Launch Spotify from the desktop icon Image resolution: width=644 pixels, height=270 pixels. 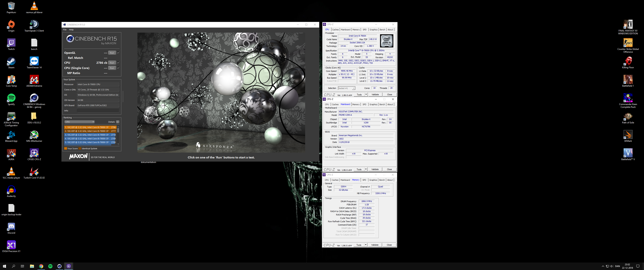click(11, 99)
